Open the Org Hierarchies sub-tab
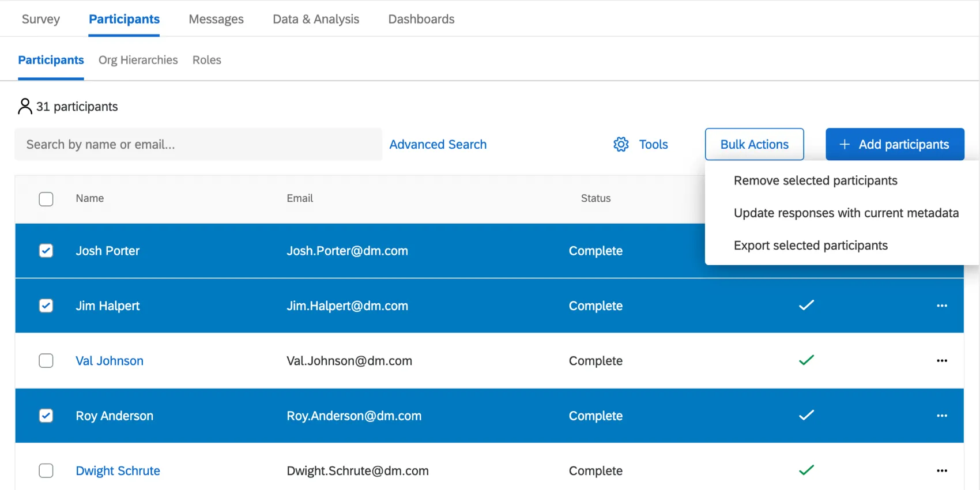This screenshot has width=980, height=490. pyautogui.click(x=138, y=60)
